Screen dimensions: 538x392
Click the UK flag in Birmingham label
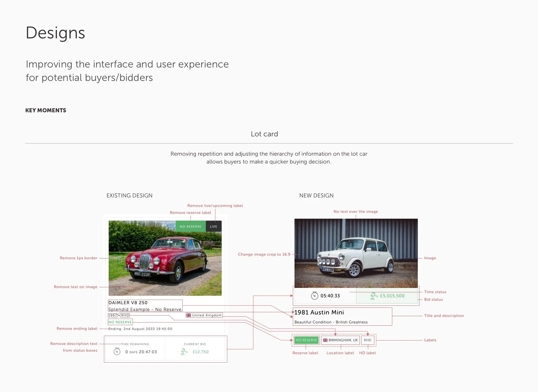click(x=325, y=340)
